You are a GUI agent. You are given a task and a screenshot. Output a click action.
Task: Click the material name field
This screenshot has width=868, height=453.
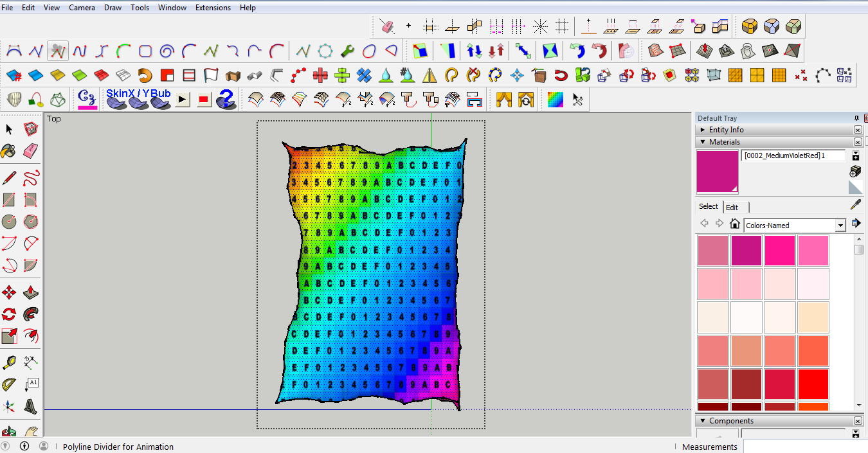click(x=793, y=155)
